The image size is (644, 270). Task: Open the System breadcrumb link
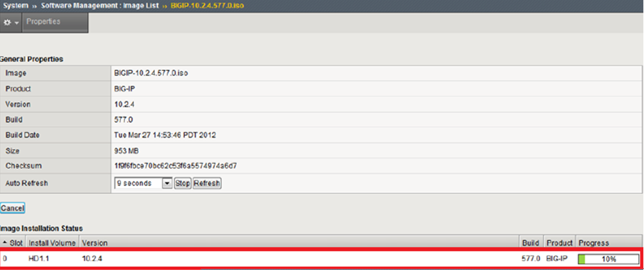click(x=15, y=6)
